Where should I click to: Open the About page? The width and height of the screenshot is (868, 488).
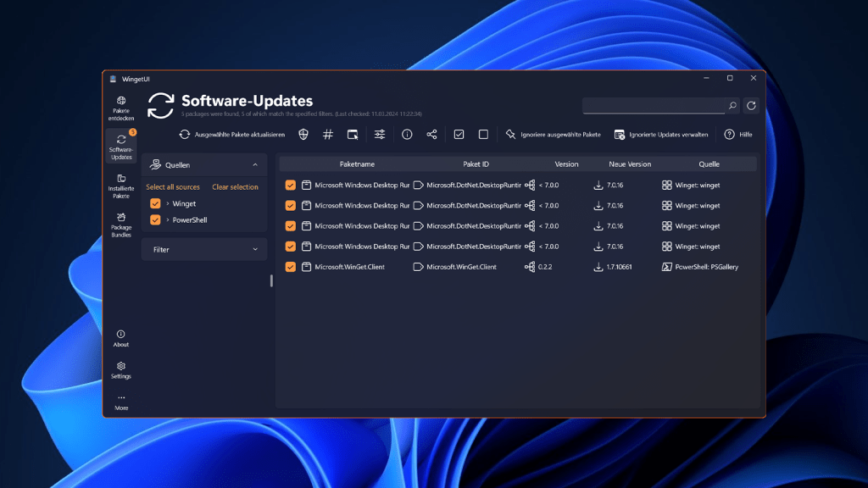120,338
